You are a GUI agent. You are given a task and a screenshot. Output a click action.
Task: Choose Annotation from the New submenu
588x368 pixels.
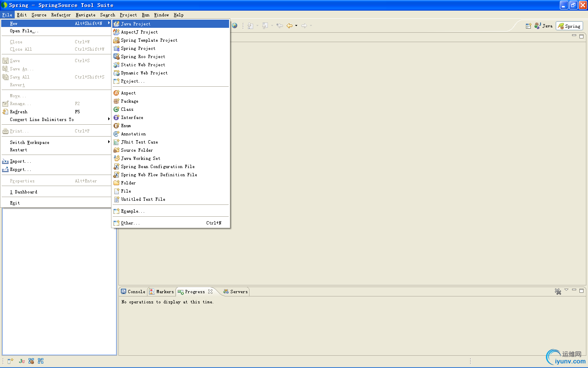coord(171,134)
